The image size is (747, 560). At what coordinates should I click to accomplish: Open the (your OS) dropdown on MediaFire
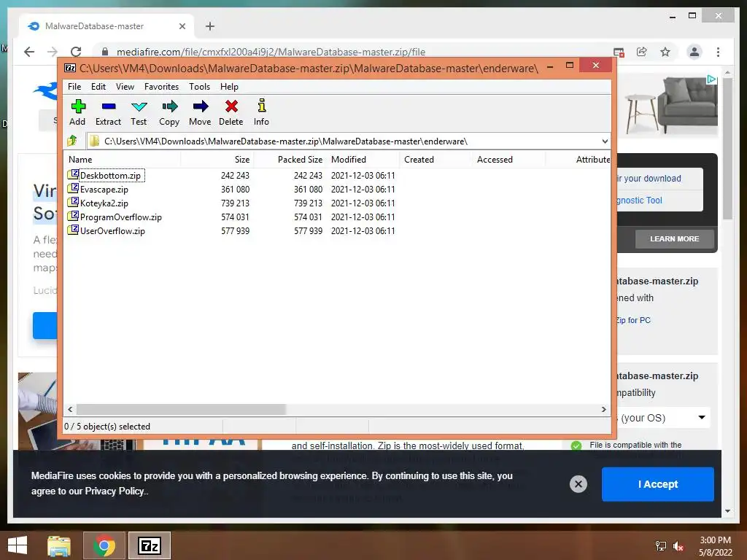tap(665, 418)
